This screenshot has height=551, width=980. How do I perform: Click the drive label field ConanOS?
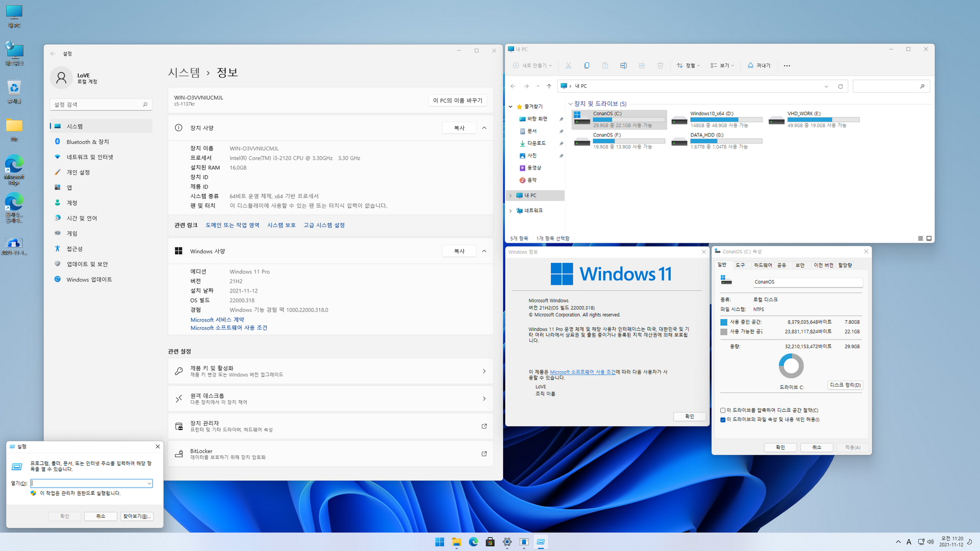(807, 282)
